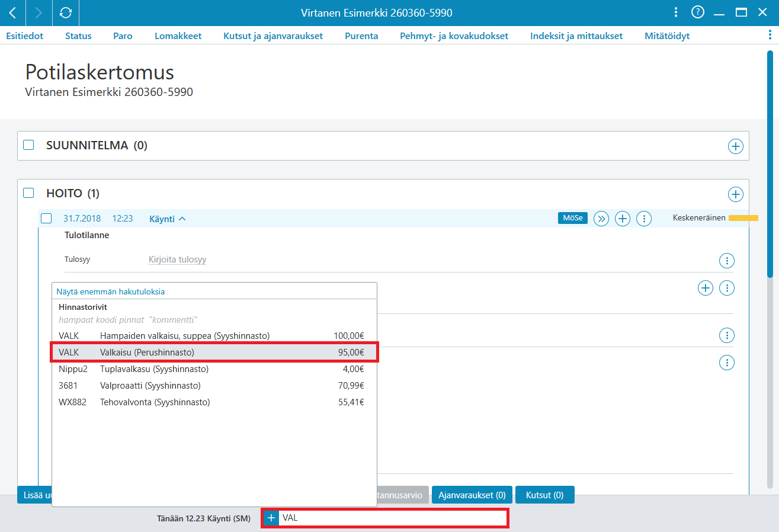Open three-dot menu on Käynti row
This screenshot has height=532, width=779.
pyautogui.click(x=644, y=219)
